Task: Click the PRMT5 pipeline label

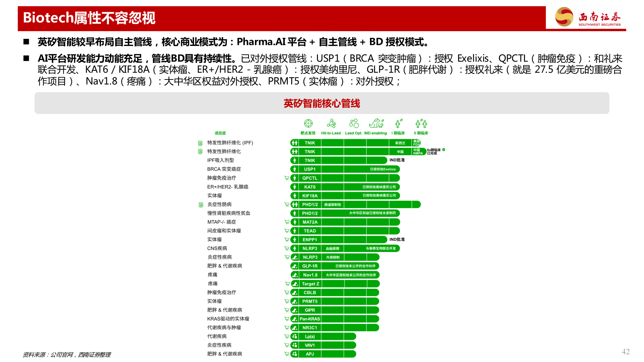Action: [x=310, y=301]
